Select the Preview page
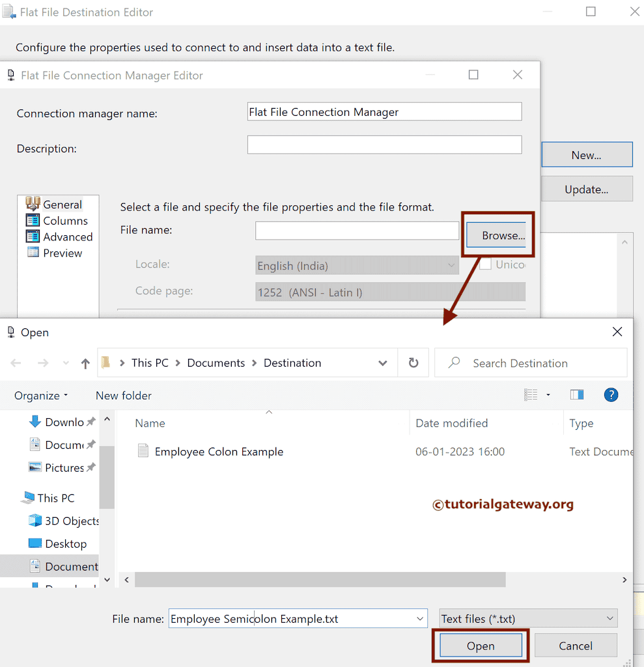The height and width of the screenshot is (667, 644). coord(63,253)
